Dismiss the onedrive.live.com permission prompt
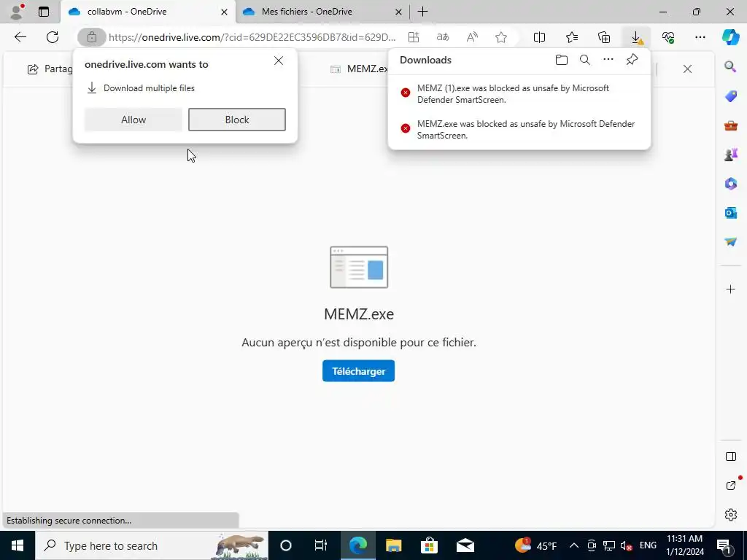Screen dimensions: 747x560 click(279, 61)
